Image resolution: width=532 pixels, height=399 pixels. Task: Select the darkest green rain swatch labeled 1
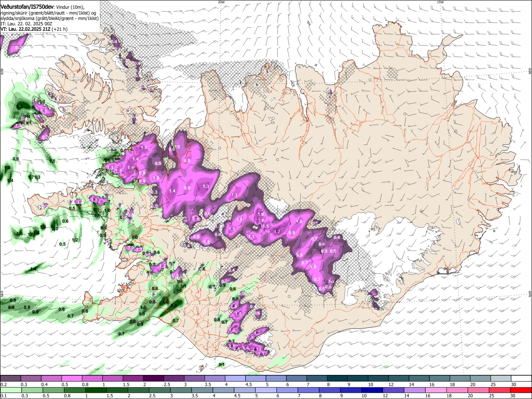coord(95,390)
